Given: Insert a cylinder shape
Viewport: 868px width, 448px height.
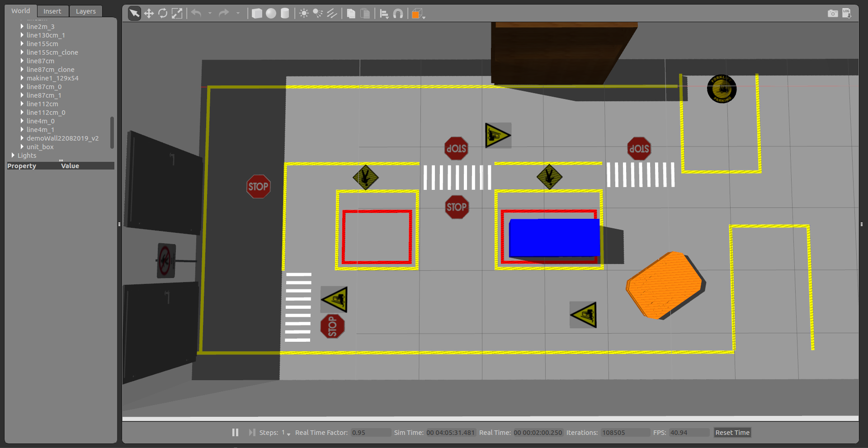Looking at the screenshot, I should click(x=285, y=14).
